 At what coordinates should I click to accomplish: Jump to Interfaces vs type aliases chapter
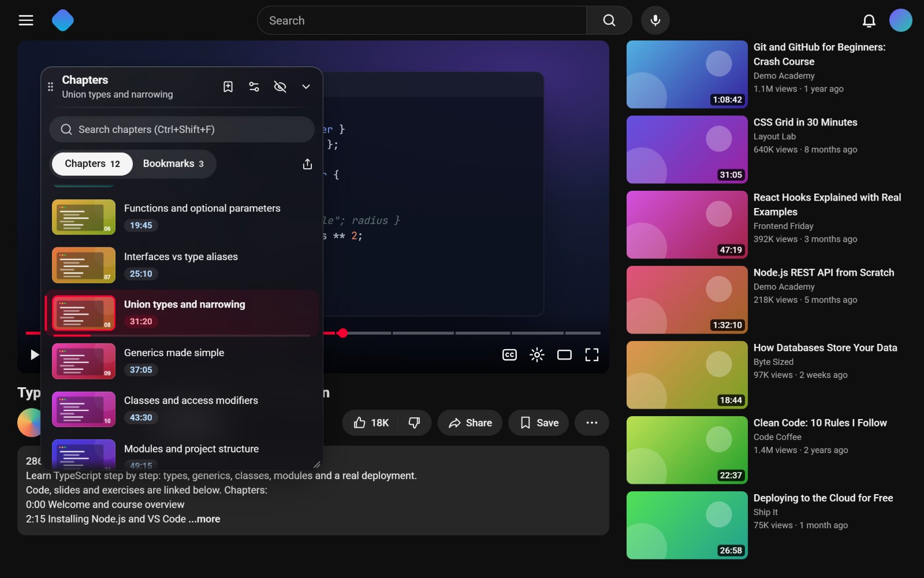182,265
